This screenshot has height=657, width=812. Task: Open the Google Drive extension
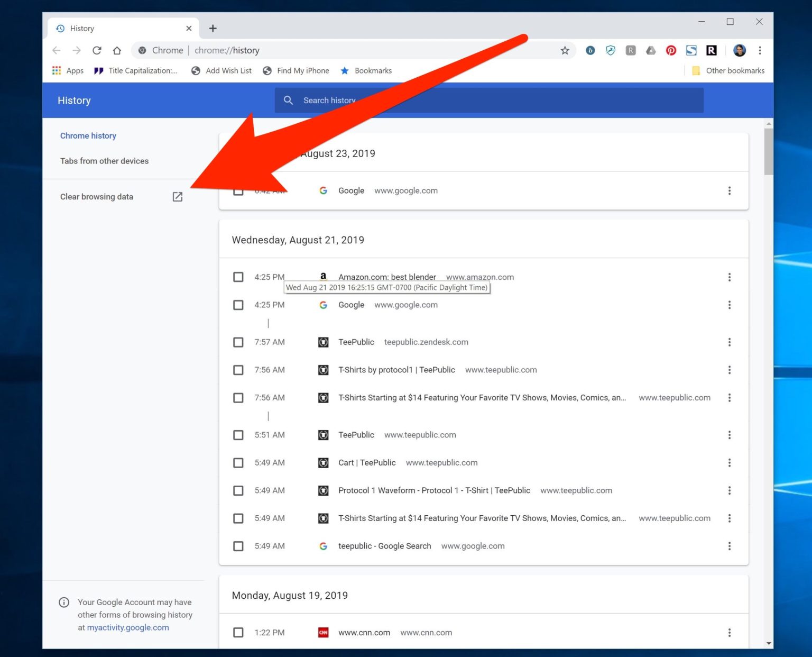(x=651, y=50)
